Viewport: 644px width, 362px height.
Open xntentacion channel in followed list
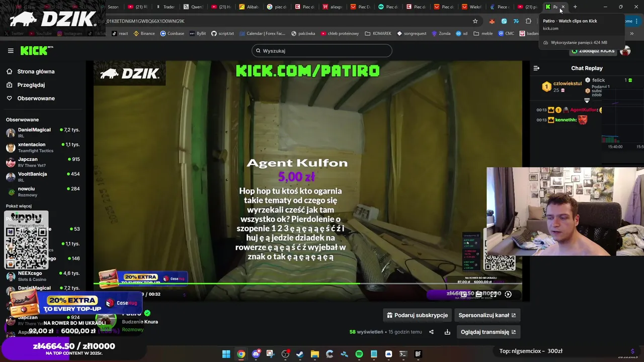[43, 147]
